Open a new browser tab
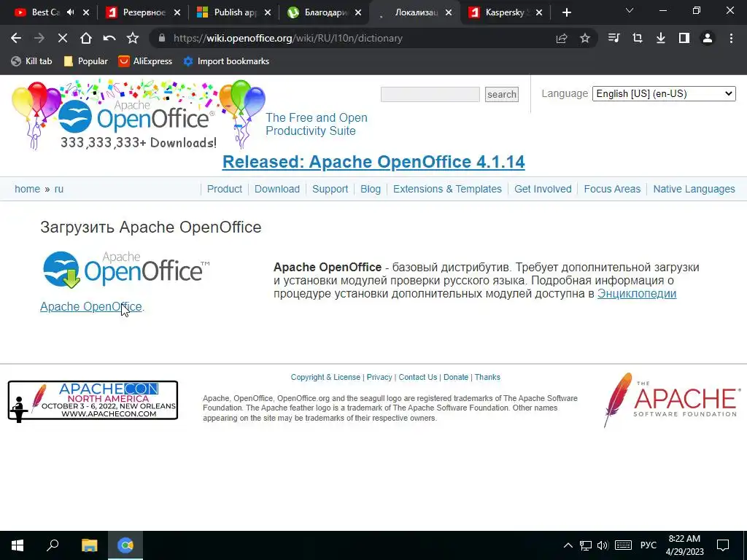This screenshot has width=747, height=560. point(566,12)
